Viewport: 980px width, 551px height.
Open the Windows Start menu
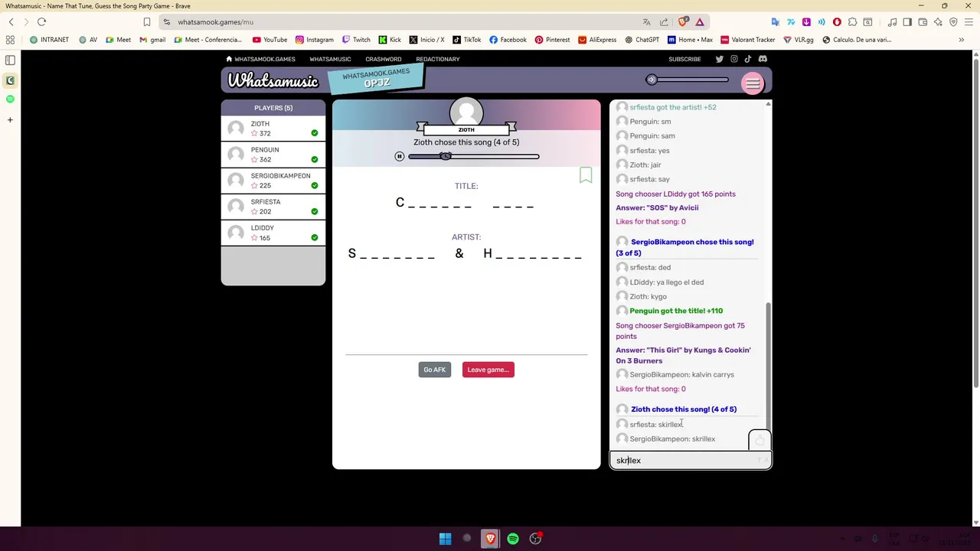(445, 539)
